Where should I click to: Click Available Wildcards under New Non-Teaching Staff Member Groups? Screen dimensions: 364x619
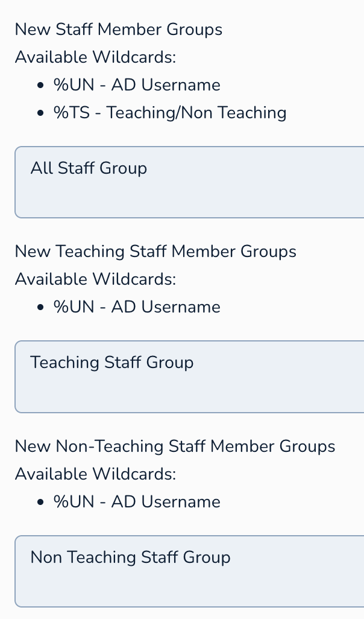95,474
